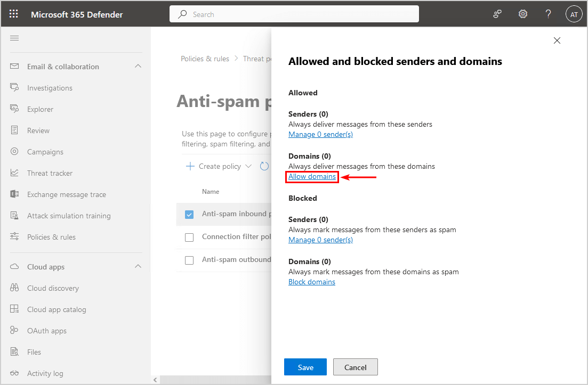
Task: Open the AT account avatar
Action: tap(574, 14)
